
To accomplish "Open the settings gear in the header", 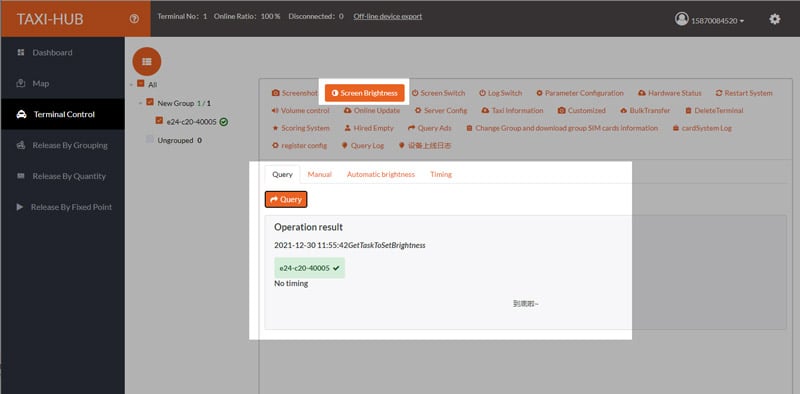I will (x=774, y=19).
